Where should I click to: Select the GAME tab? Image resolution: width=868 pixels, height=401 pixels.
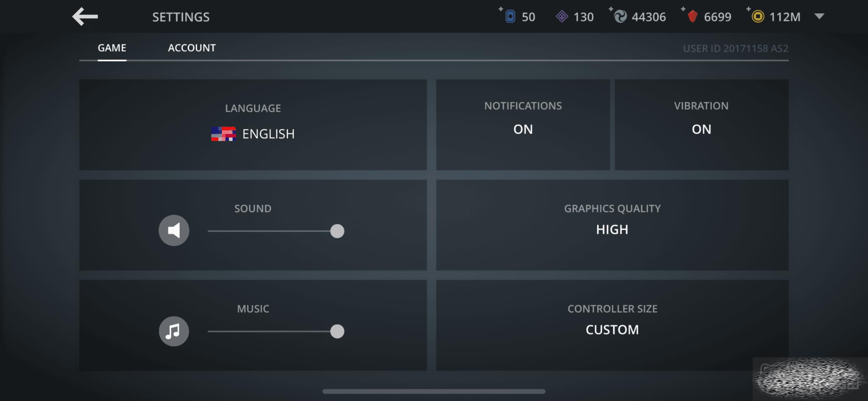(112, 48)
